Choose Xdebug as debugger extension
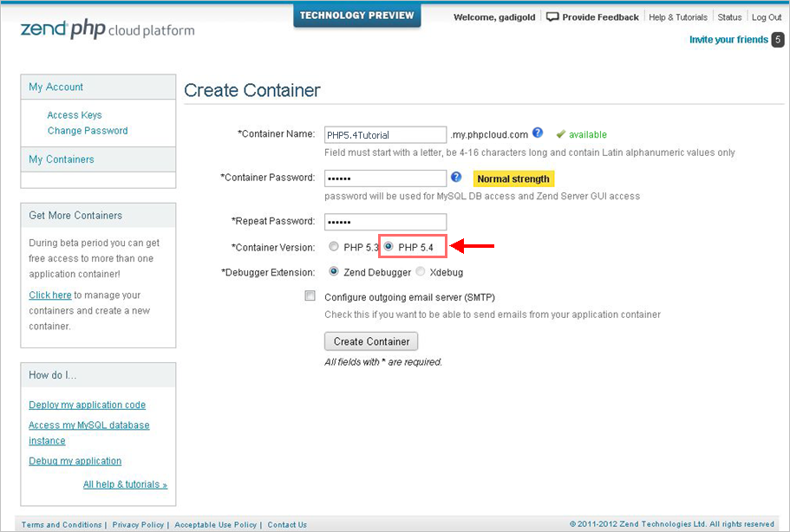 (421, 272)
